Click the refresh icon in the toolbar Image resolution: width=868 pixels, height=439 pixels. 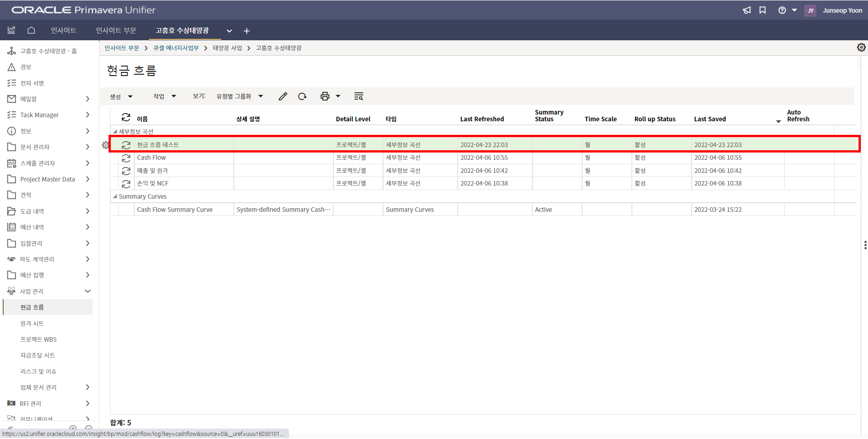(x=302, y=96)
